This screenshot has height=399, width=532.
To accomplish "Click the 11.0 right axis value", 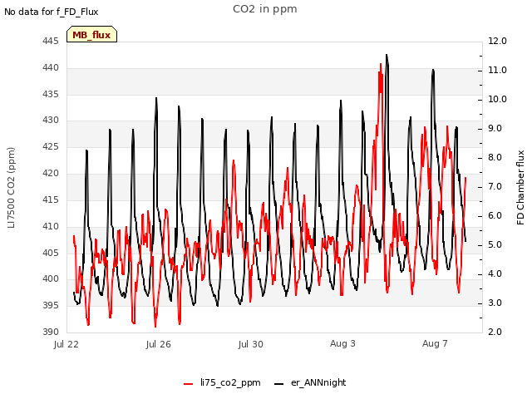I will (497, 70).
